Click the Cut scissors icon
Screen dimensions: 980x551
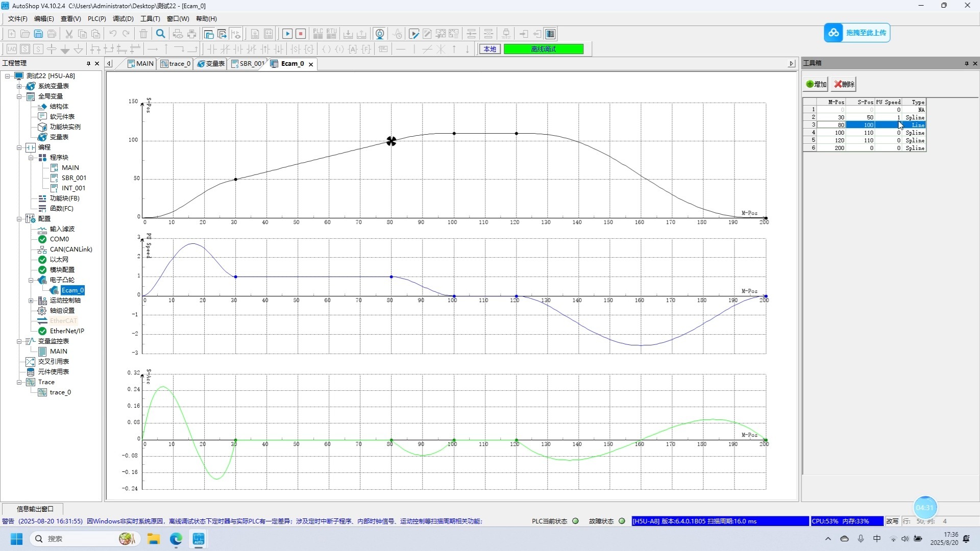(x=69, y=34)
